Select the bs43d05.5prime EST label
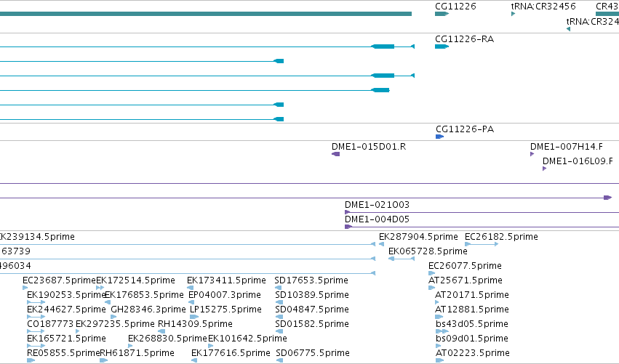 pyautogui.click(x=472, y=324)
